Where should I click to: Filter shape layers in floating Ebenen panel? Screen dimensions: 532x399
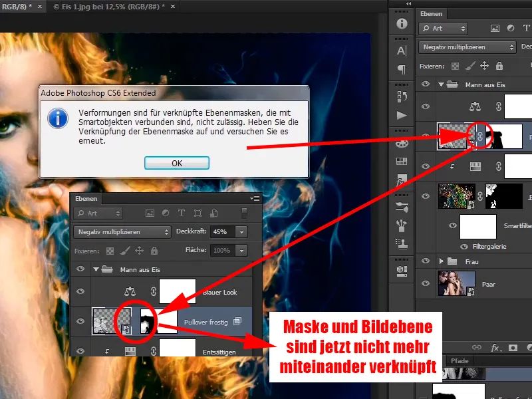(198, 213)
